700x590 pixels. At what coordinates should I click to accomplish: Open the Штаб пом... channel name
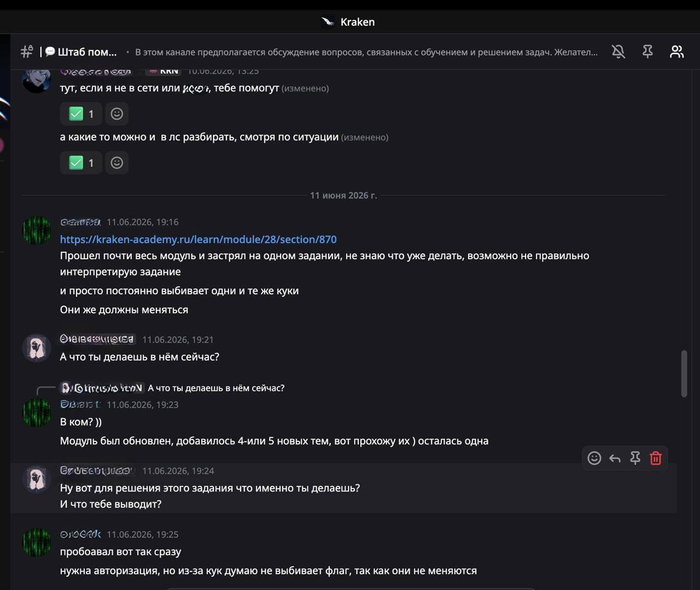pos(87,52)
